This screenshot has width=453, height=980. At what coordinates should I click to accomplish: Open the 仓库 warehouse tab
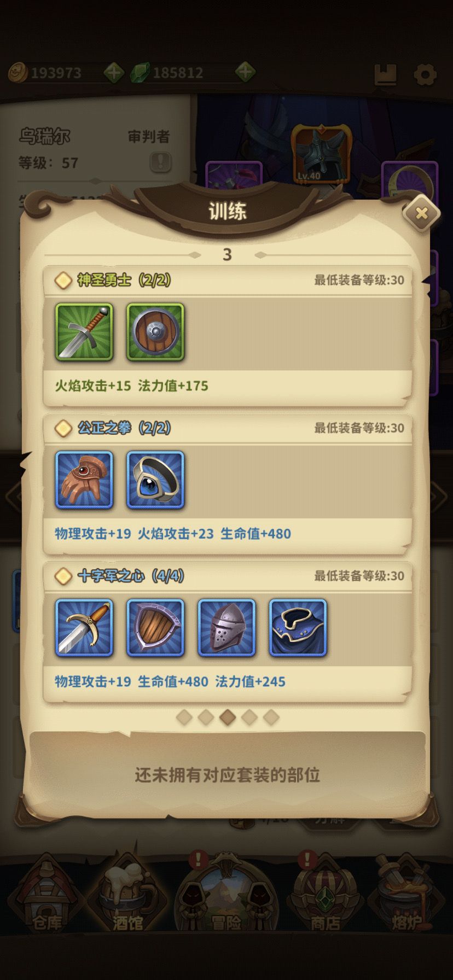point(47,896)
